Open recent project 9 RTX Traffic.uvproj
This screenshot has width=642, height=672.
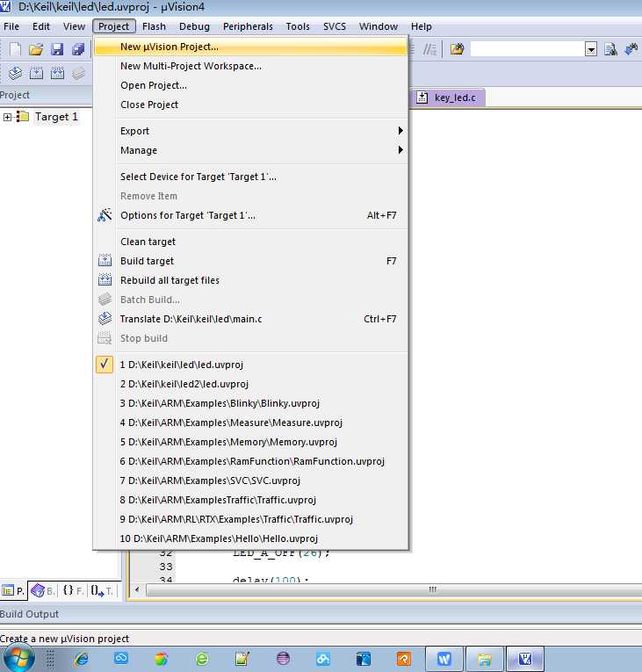(x=250, y=519)
